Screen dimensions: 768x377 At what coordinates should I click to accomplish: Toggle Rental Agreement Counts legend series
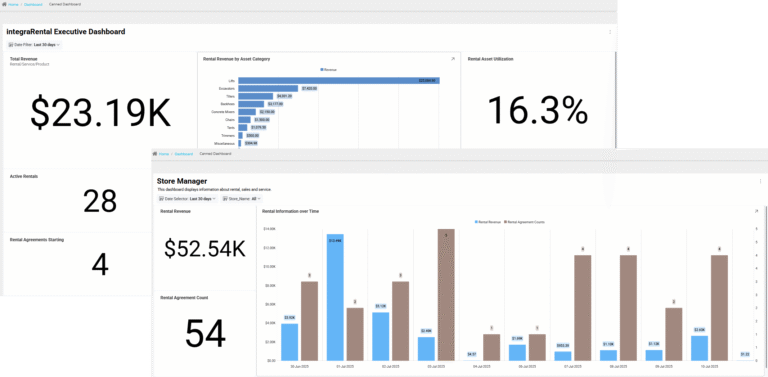524,222
